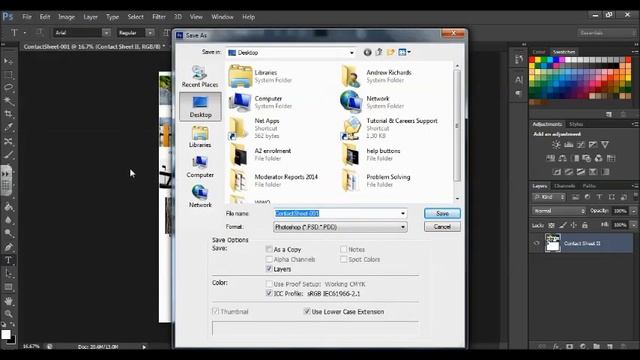
Task: Open the help buttons folder
Action: coord(371,154)
